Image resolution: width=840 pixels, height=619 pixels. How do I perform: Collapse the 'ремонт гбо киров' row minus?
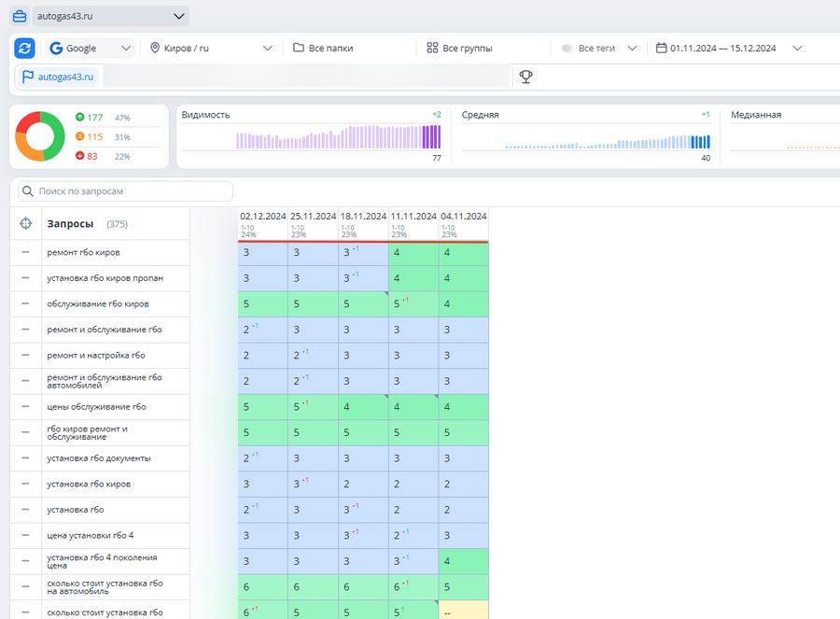point(25,252)
